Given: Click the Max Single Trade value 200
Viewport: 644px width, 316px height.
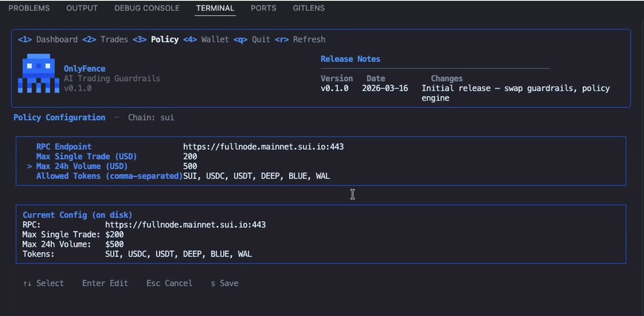Looking at the screenshot, I should (190, 156).
